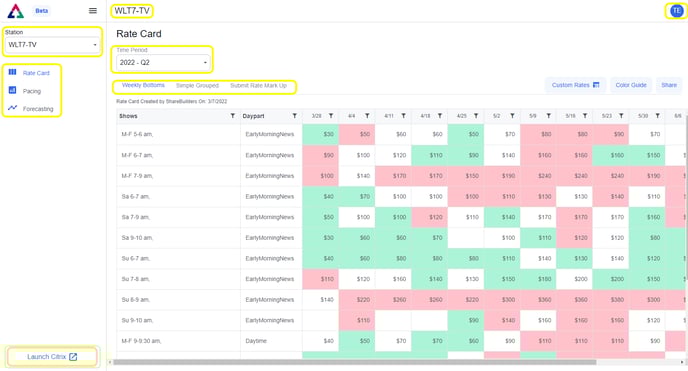The height and width of the screenshot is (371, 688).
Task: Open the Color Guide button
Action: click(631, 85)
